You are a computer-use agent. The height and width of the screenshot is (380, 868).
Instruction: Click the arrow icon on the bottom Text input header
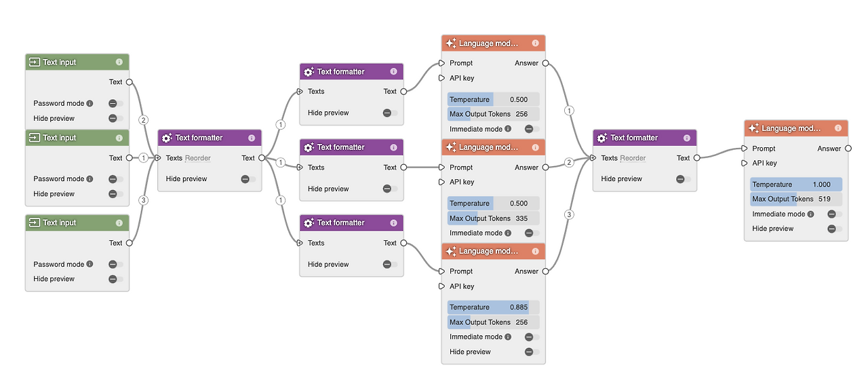(x=34, y=223)
